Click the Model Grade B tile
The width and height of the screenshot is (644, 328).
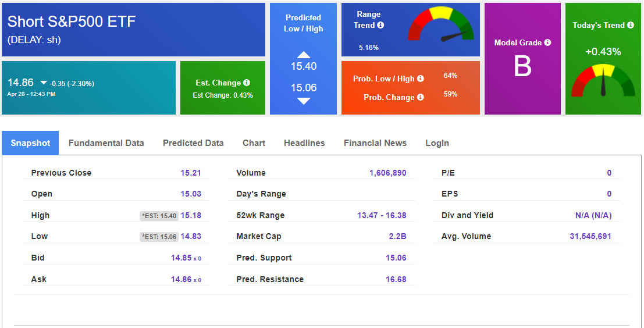pos(522,59)
